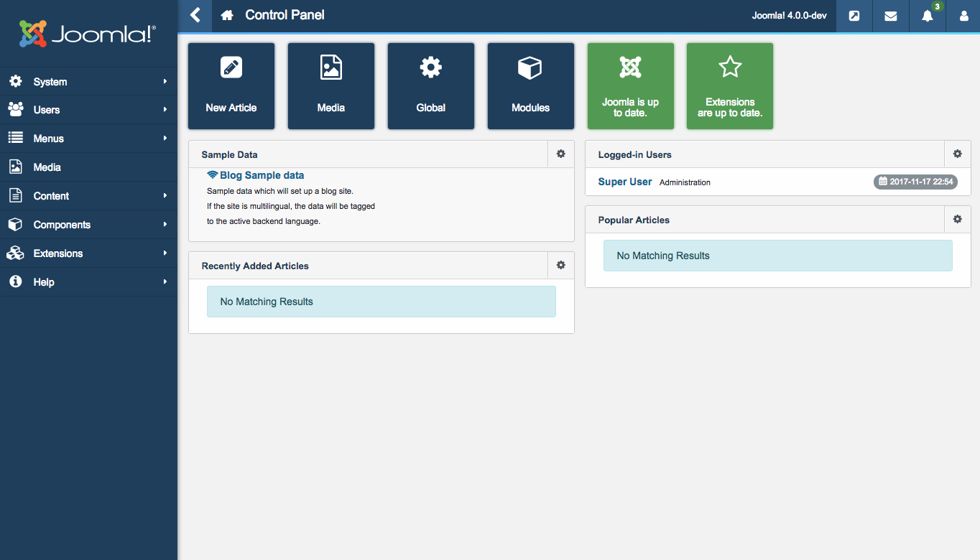Open the private messages envelope icon

890,16
